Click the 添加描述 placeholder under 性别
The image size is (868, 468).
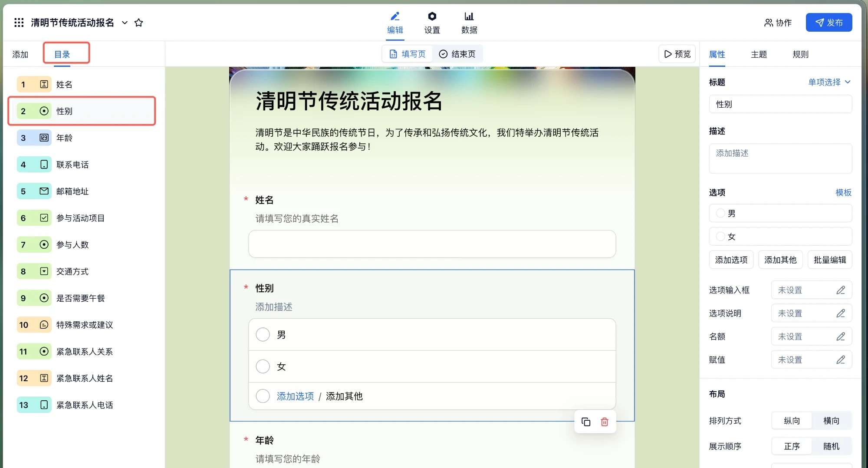274,307
